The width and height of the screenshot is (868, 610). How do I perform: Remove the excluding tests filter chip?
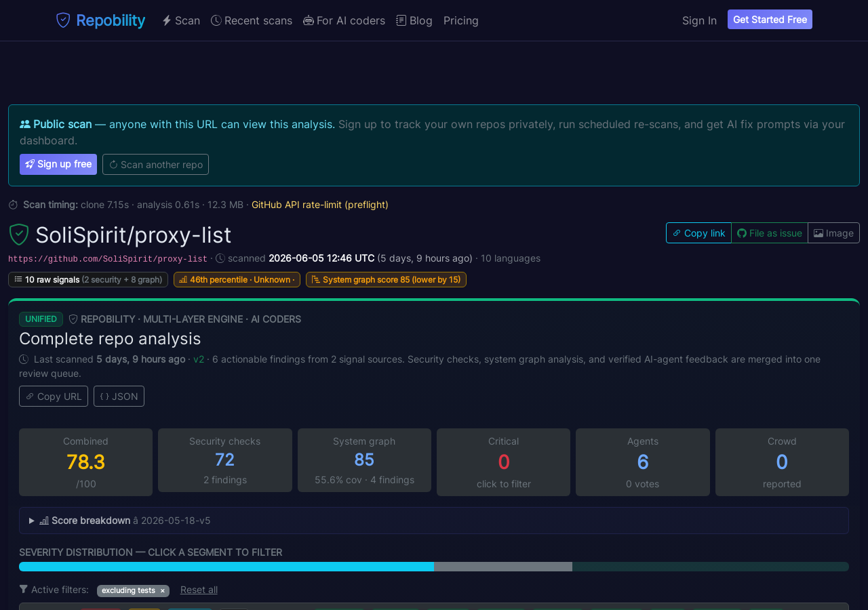click(x=163, y=590)
